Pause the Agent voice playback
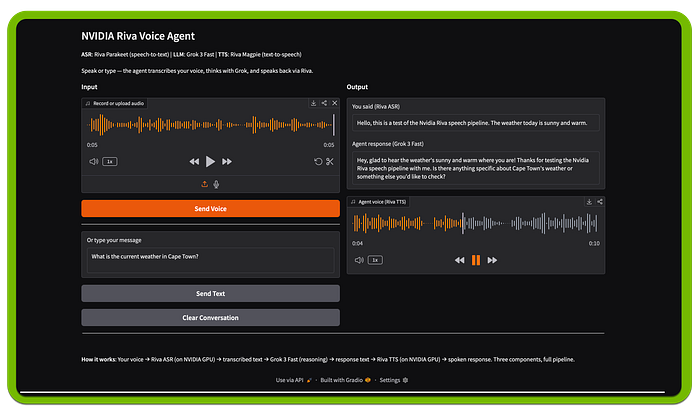The width and height of the screenshot is (700, 420). tap(476, 260)
